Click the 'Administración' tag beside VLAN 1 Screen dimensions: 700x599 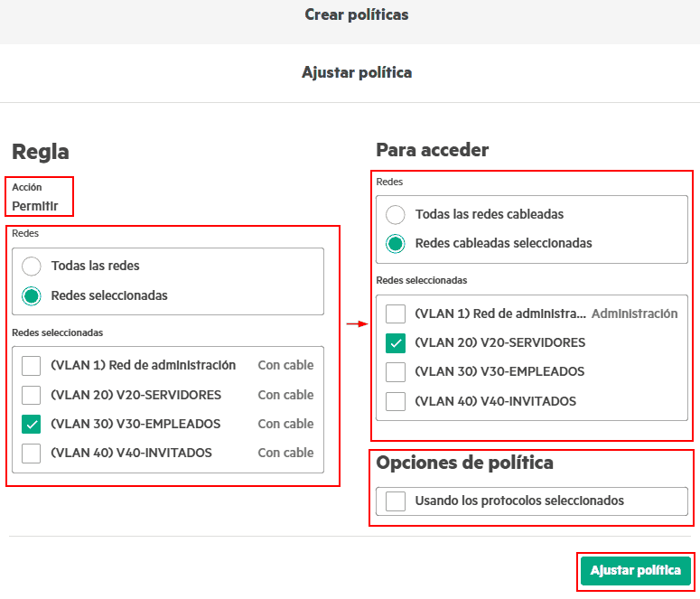pos(634,314)
